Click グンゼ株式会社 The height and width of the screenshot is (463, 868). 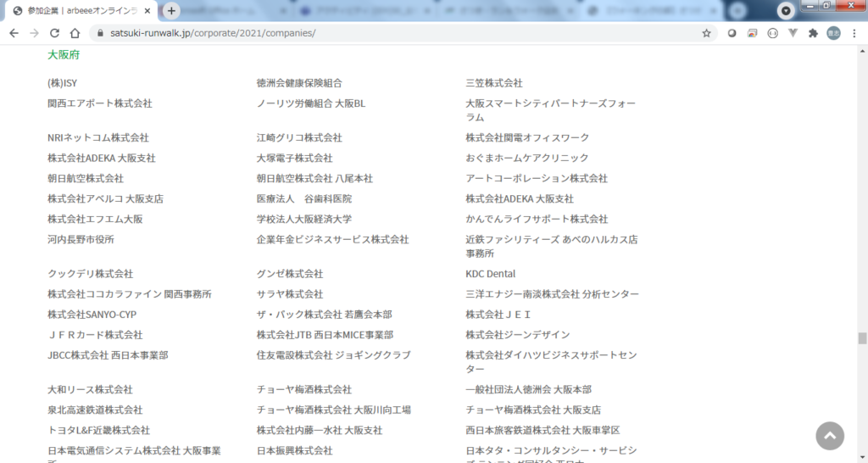coord(290,274)
